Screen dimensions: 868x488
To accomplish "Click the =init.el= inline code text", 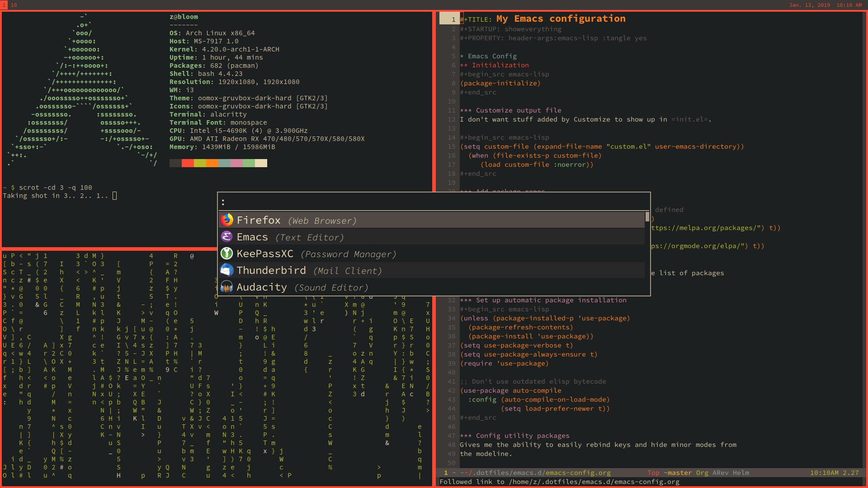I will [689, 119].
